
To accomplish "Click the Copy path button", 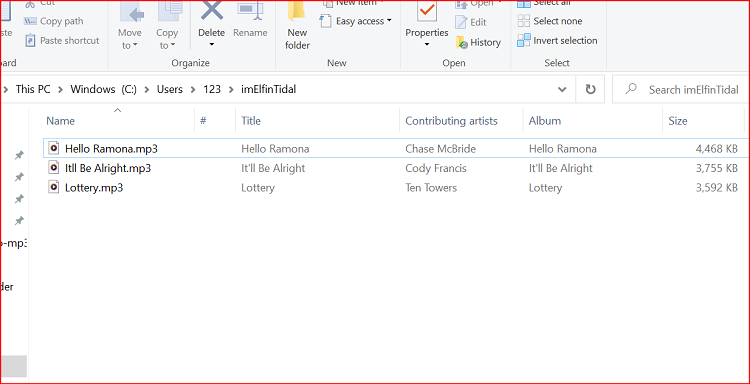I will [x=54, y=21].
